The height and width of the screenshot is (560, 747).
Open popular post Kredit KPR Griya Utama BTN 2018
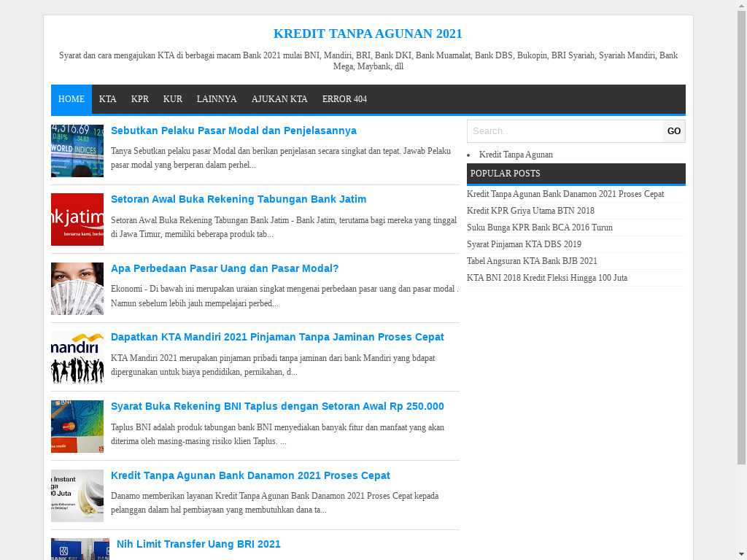[x=531, y=211]
